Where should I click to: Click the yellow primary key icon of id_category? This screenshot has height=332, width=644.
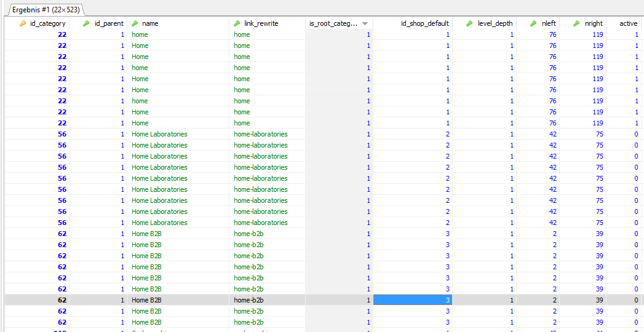pos(23,23)
